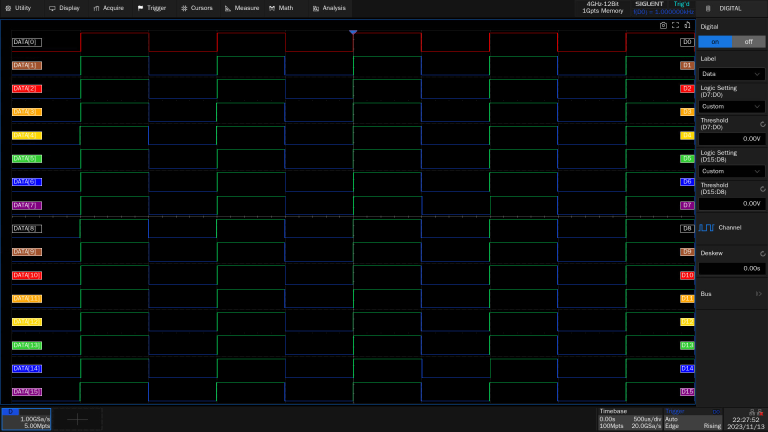This screenshot has width=768, height=432.
Task: Select the DATA[5] channel label
Action: [x=26, y=158]
